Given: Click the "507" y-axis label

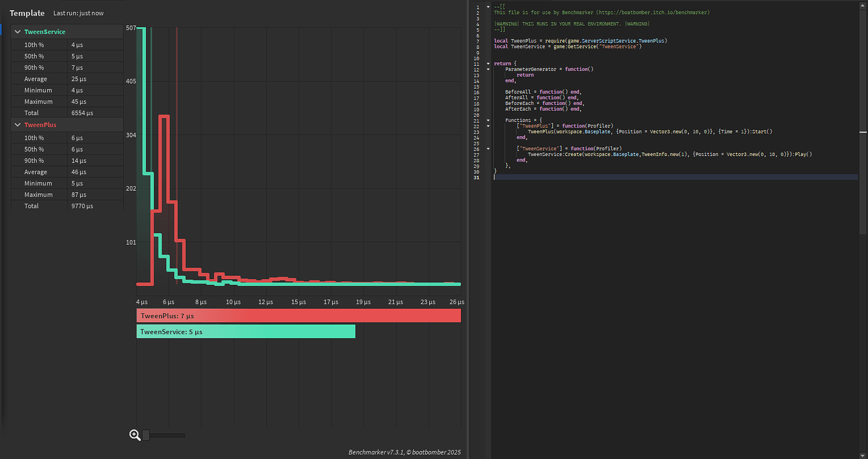Looking at the screenshot, I should (131, 28).
